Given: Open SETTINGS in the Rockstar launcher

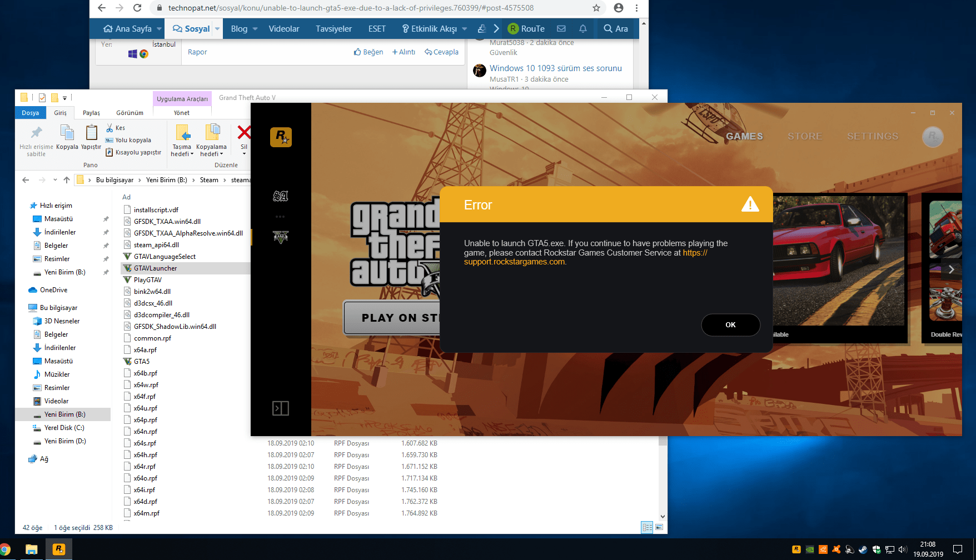Looking at the screenshot, I should click(873, 136).
